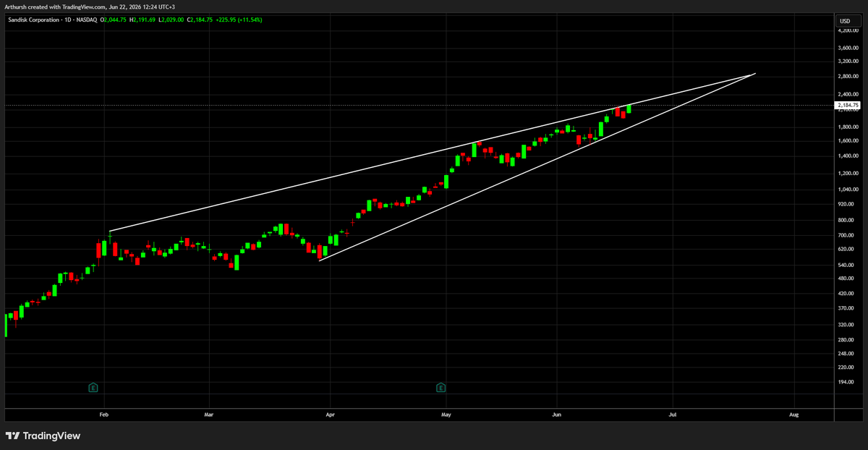Image resolution: width=868 pixels, height=450 pixels.
Task: Select the USD currency label
Action: (x=845, y=20)
